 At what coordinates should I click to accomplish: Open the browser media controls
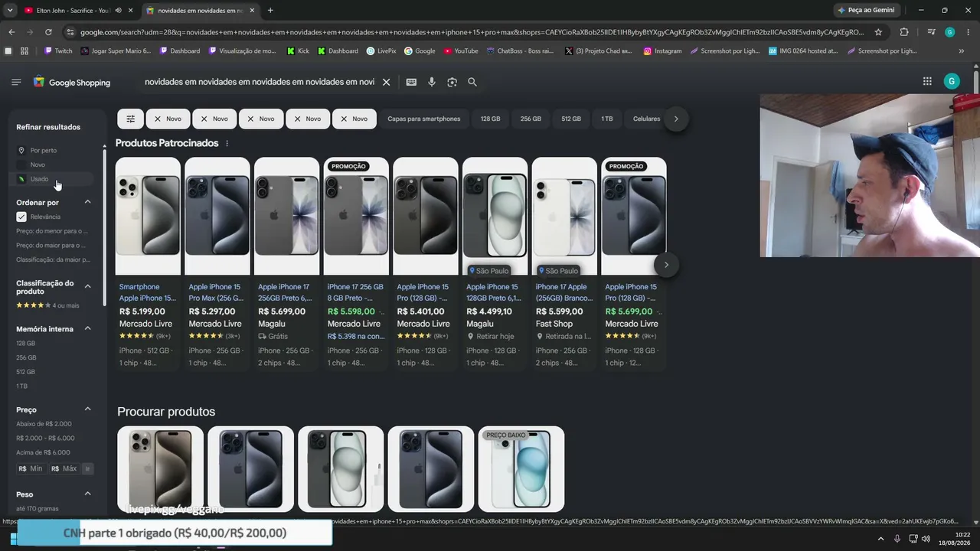click(x=931, y=32)
